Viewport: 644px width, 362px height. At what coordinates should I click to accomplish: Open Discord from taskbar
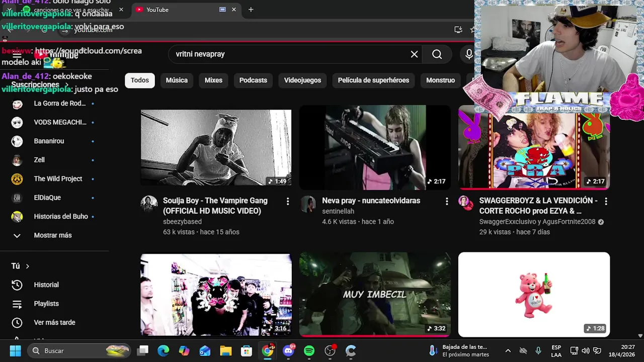(x=288, y=350)
